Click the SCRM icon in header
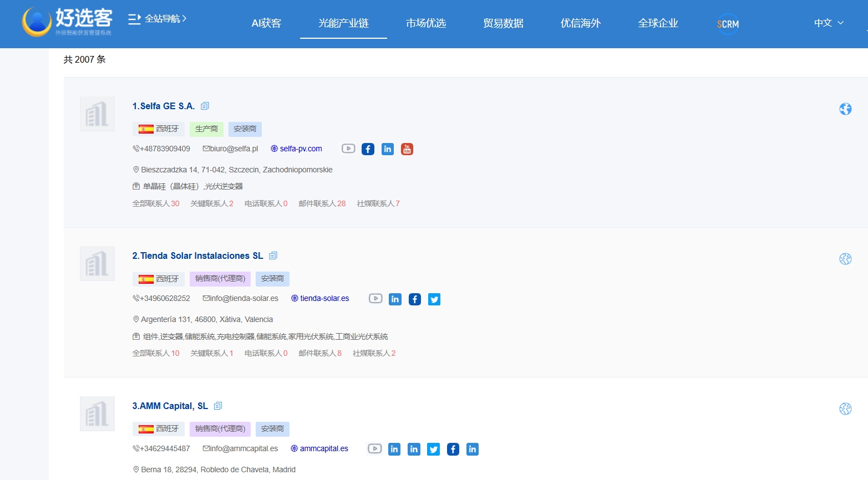 (728, 24)
